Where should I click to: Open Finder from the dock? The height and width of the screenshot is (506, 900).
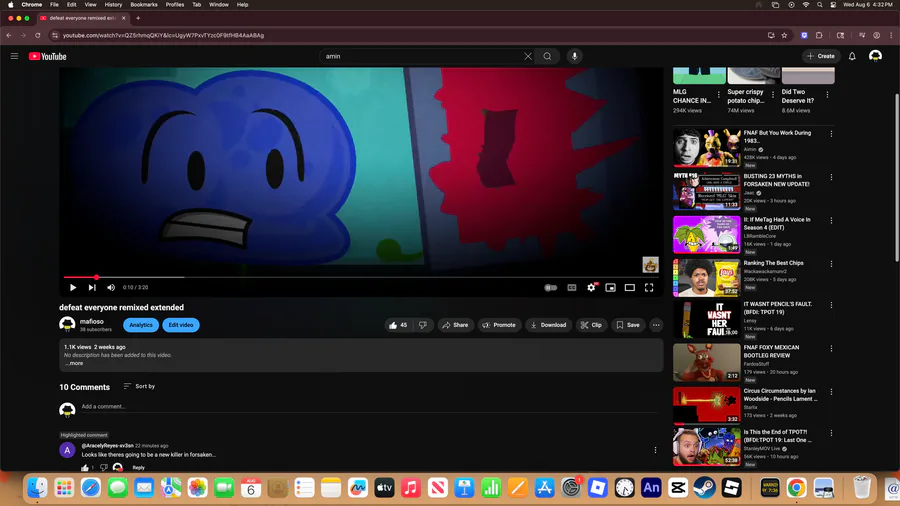(37, 488)
